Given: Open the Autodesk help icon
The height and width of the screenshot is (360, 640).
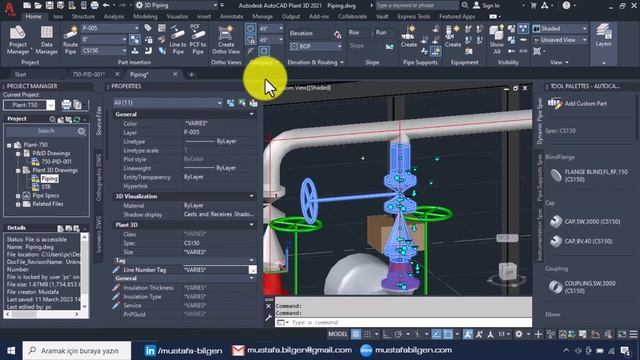Looking at the screenshot, I should [x=566, y=5].
